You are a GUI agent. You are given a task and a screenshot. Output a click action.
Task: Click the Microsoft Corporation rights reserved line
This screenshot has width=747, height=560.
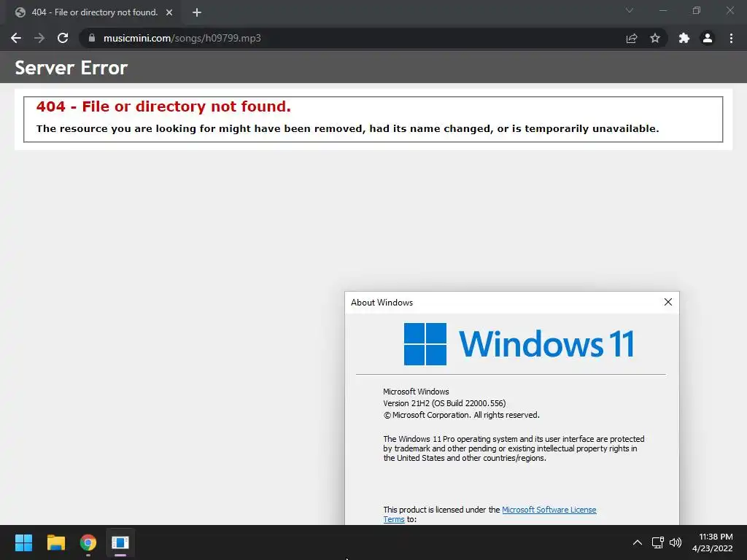[x=461, y=415]
